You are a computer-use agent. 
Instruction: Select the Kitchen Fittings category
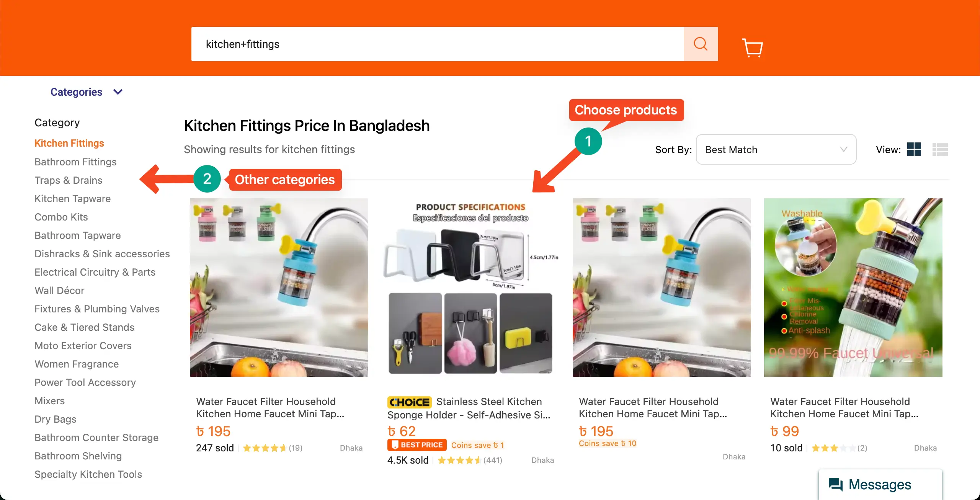click(69, 143)
